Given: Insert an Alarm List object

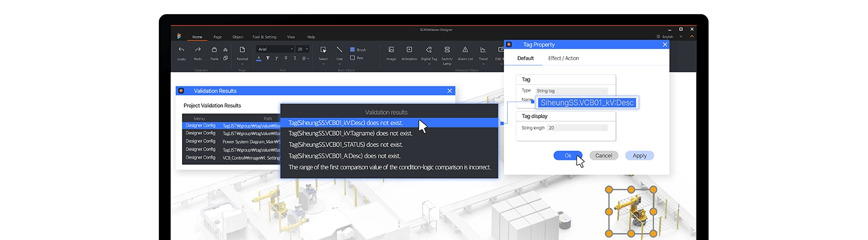Looking at the screenshot, I should click(465, 50).
